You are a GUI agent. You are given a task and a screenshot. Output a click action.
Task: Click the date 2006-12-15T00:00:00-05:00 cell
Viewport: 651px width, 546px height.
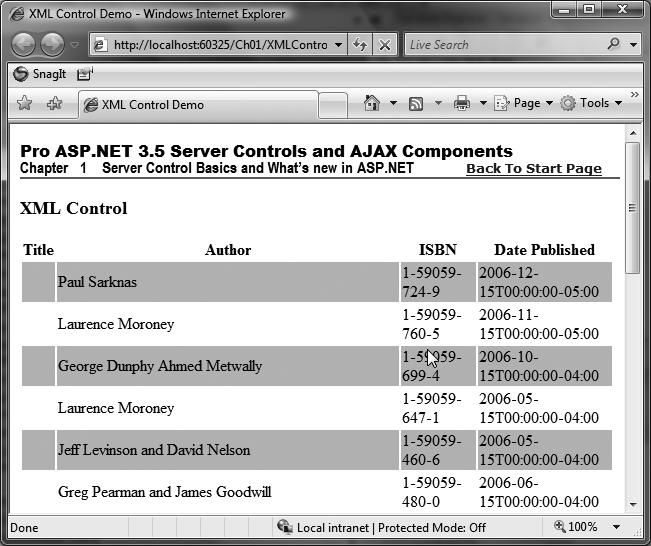pos(545,282)
